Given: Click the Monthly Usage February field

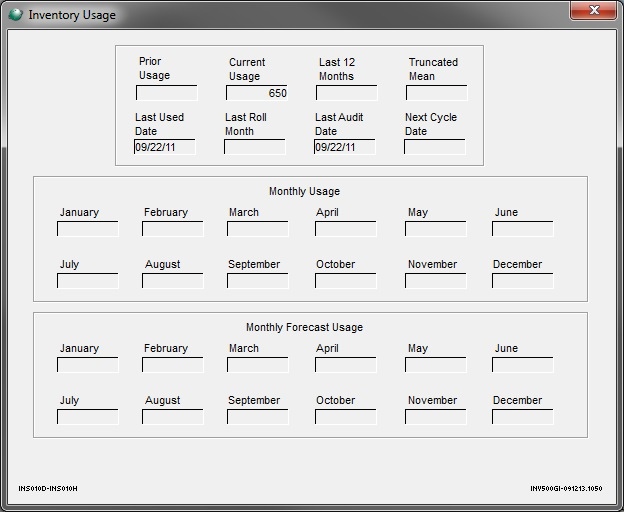Looking at the screenshot, I should pyautogui.click(x=173, y=229).
